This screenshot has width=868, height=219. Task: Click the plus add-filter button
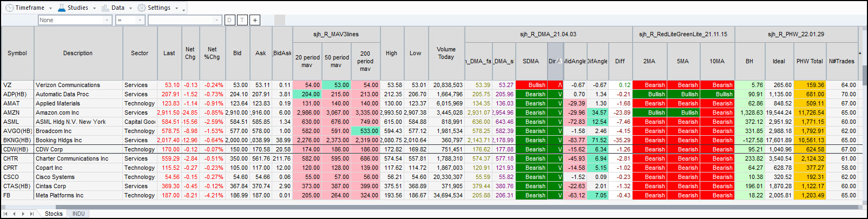point(255,20)
